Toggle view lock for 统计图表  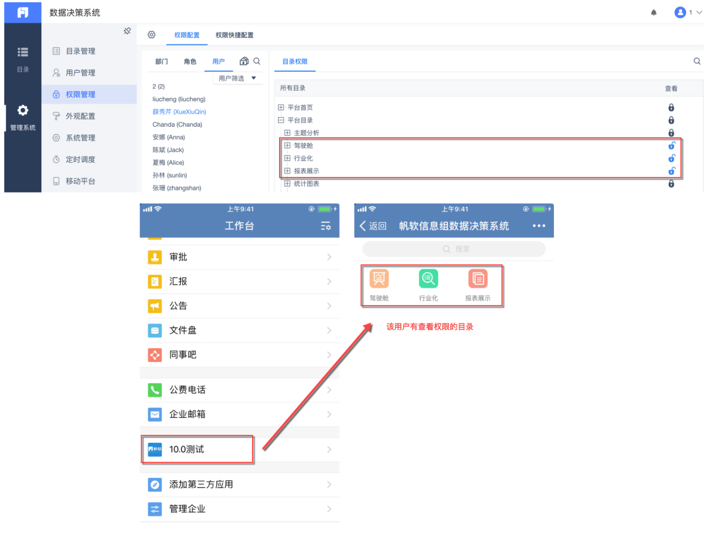point(671,183)
